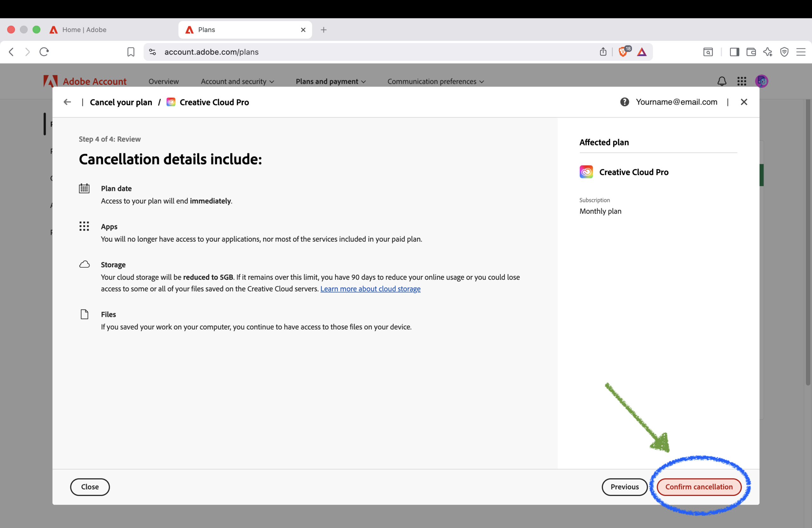Click the Plan date calendar icon
Image resolution: width=812 pixels, height=528 pixels.
click(x=84, y=188)
